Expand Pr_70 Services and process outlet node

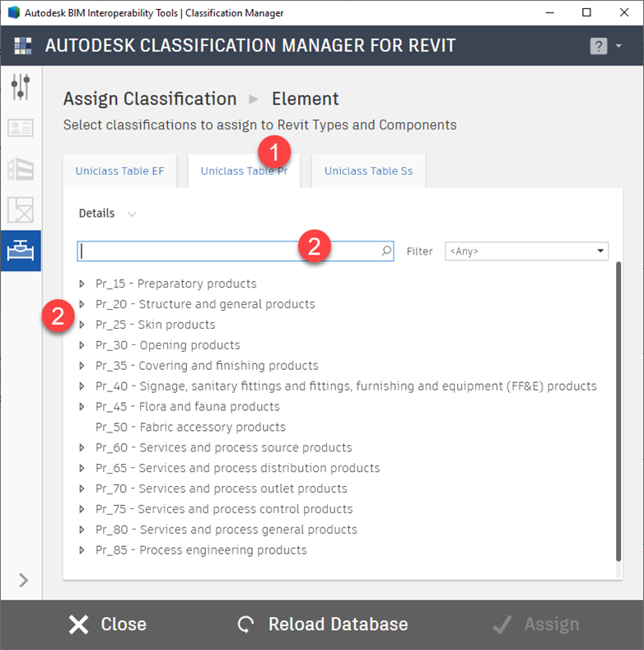[x=82, y=489]
